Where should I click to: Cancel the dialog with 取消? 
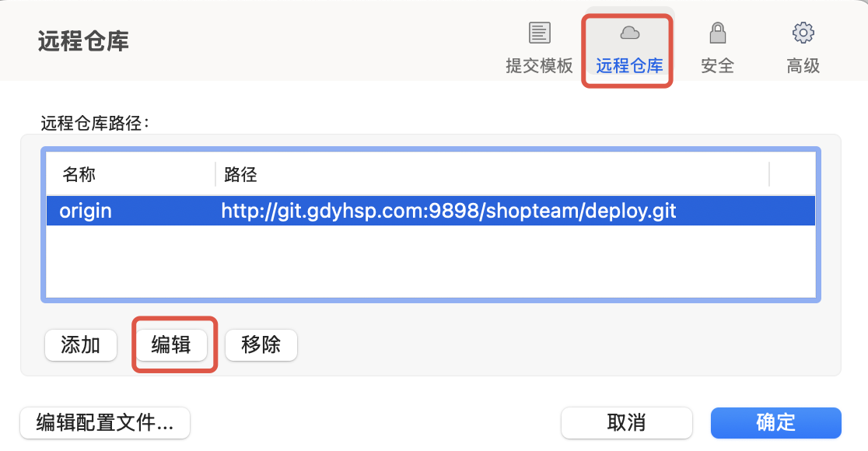tap(626, 423)
